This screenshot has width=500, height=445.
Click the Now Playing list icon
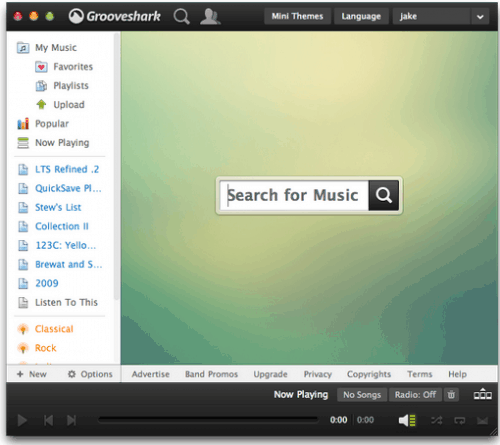pos(23,143)
